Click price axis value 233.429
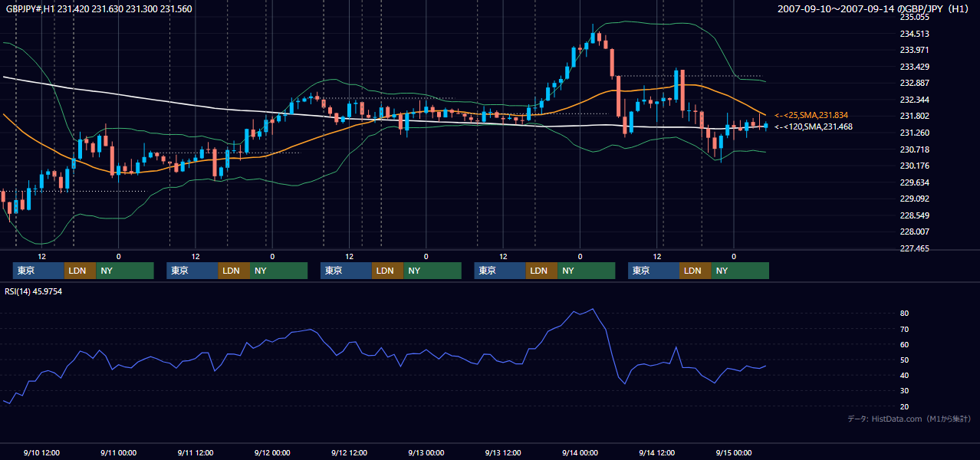 tap(914, 67)
